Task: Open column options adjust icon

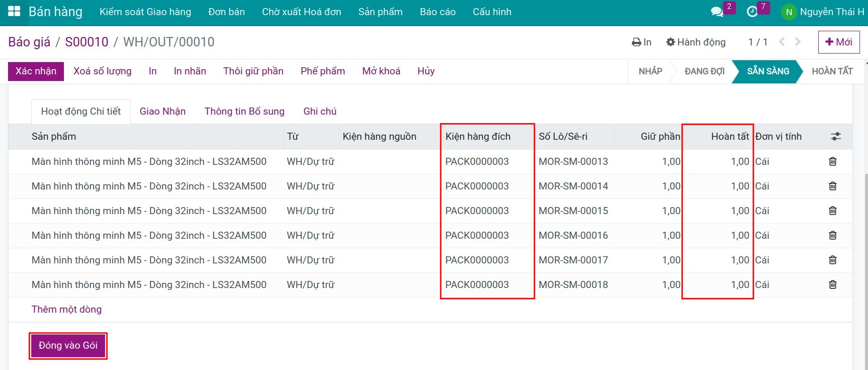Action: (x=836, y=136)
